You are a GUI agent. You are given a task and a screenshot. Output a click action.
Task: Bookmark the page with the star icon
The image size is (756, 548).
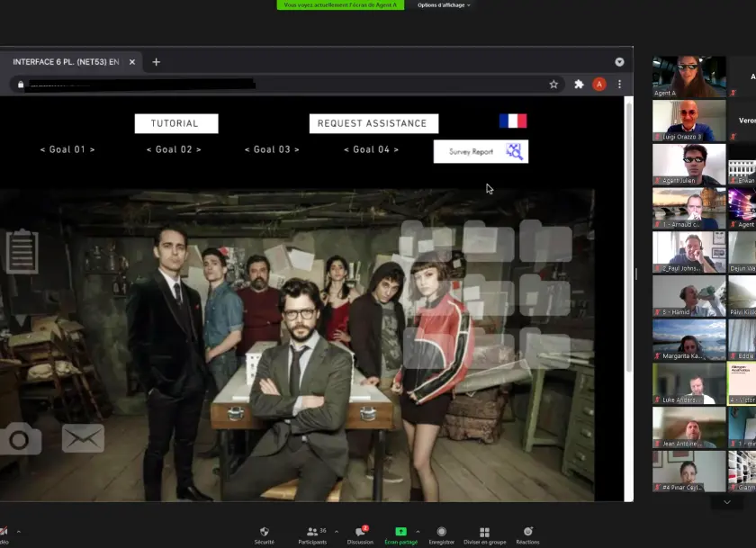coord(553,85)
